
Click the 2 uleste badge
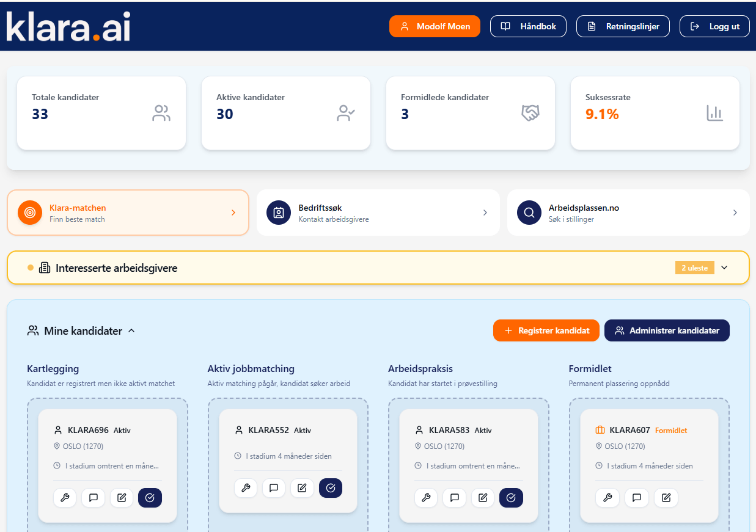pyautogui.click(x=694, y=268)
